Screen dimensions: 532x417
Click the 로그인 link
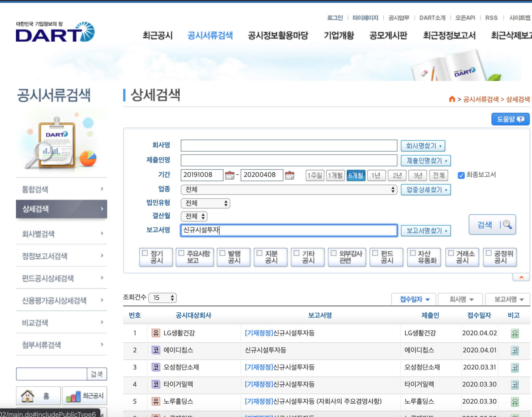tap(335, 18)
